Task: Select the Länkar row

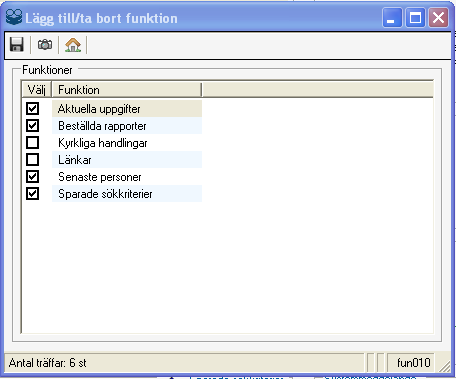Action: pos(127,160)
